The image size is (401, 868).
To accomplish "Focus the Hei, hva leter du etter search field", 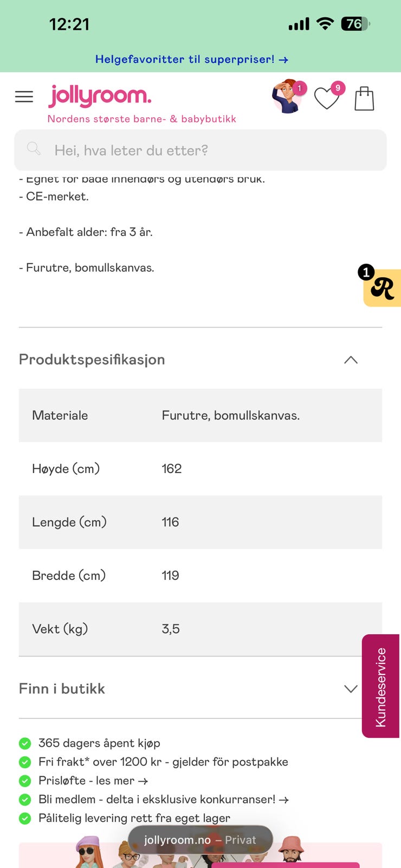I will [x=200, y=150].
